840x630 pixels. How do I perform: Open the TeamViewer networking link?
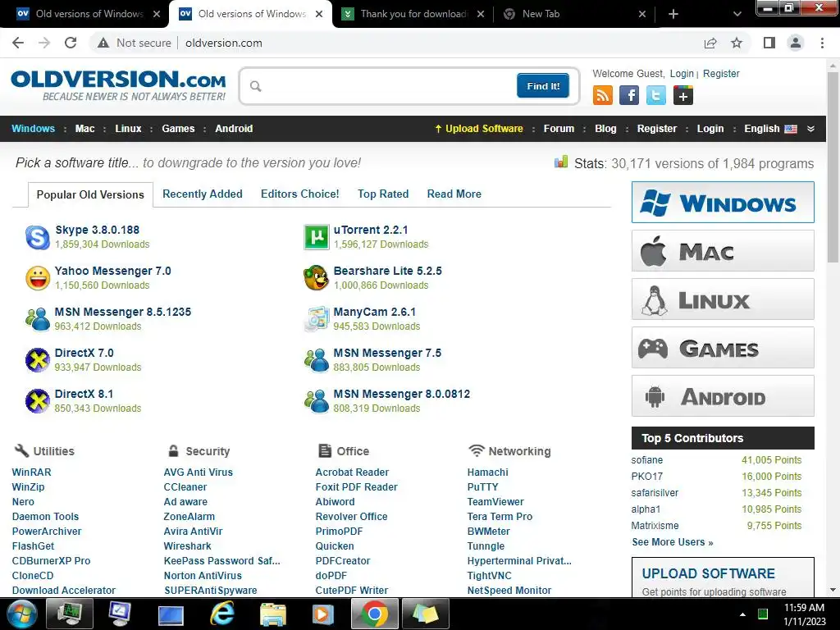pyautogui.click(x=495, y=501)
